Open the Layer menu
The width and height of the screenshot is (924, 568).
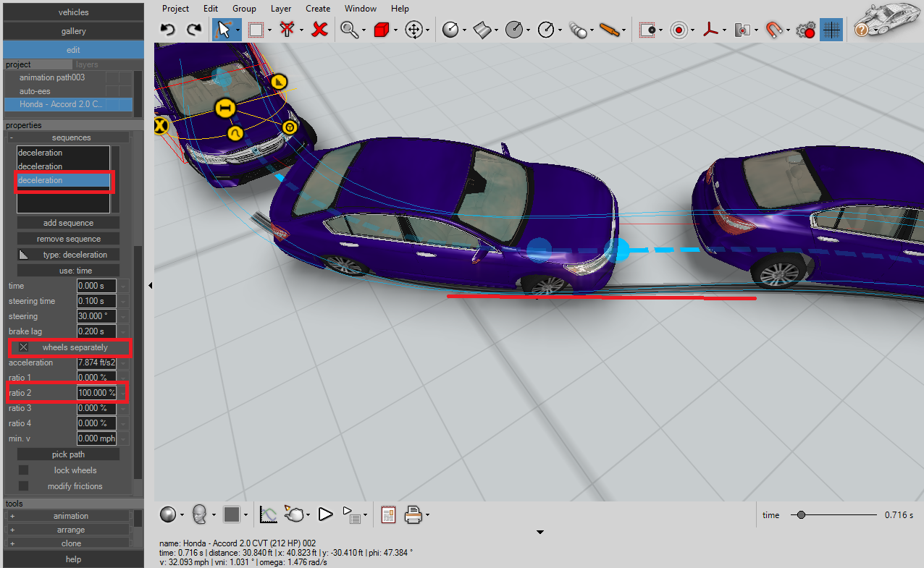click(x=281, y=9)
